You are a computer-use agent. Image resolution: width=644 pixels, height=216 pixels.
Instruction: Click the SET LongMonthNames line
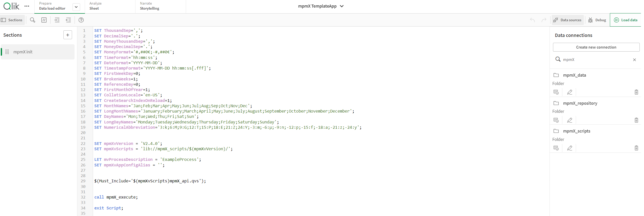[224, 111]
